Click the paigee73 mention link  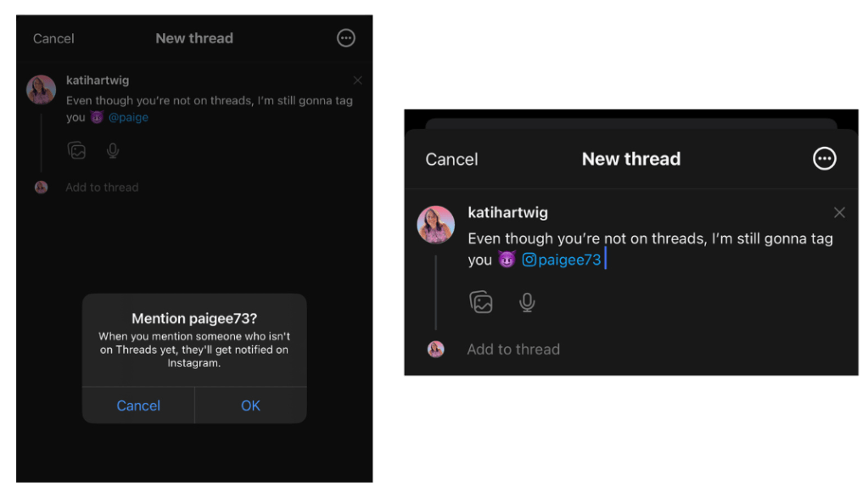click(570, 260)
